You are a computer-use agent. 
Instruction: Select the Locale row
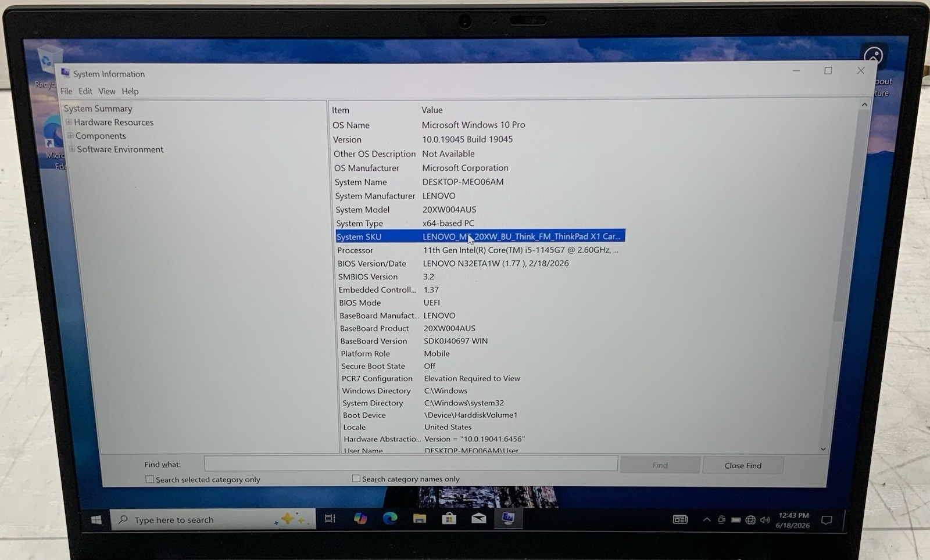point(407,427)
